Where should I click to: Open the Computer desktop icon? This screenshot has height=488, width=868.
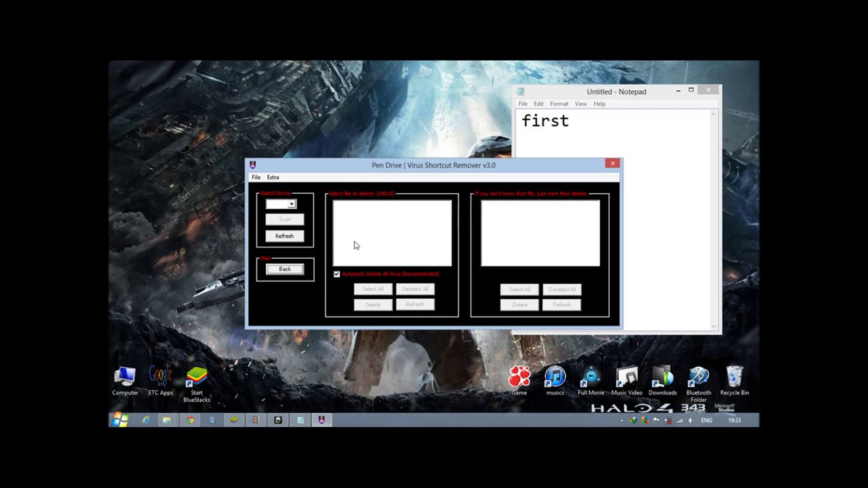tap(125, 382)
